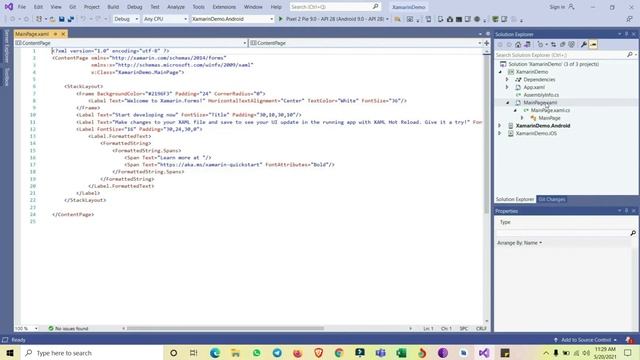Toggle the Preview Selected Items icon
Screen dimensions: 640x360
point(593,44)
